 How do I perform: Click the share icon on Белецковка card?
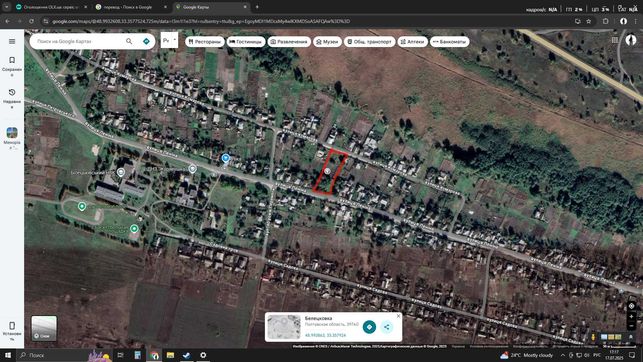386,327
